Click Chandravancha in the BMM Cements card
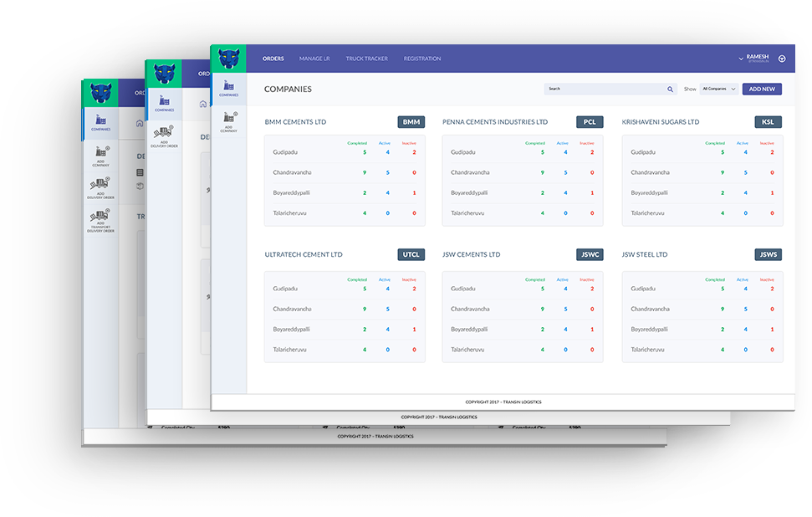The width and height of the screenshot is (812, 517). 292,172
